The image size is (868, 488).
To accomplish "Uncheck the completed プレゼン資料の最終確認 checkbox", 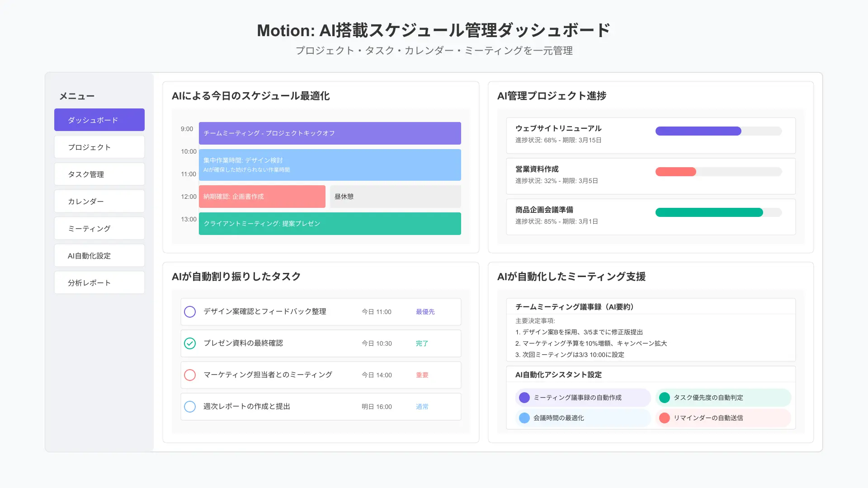I will point(190,343).
